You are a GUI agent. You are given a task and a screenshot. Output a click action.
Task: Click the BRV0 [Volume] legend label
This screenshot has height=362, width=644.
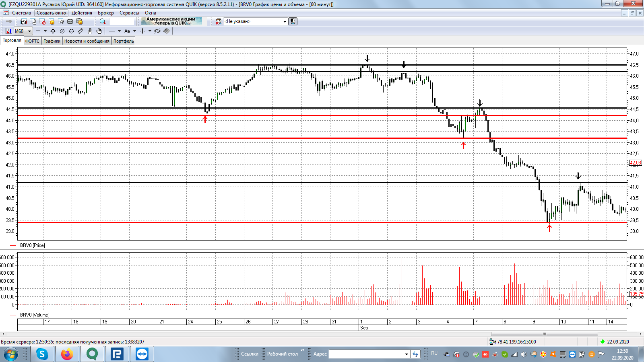(x=35, y=315)
